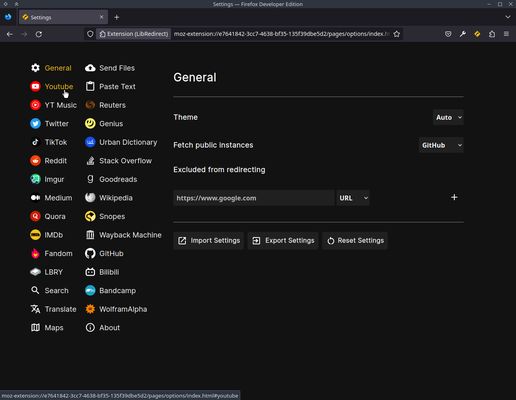Bookmark this page with the star
Viewport: 516px width, 400px height.
(396, 34)
